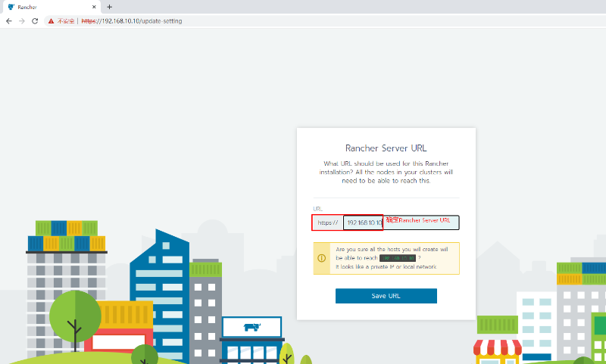Click the Rancher Server URL heading
Viewport: 606px width, 364px height.
click(x=386, y=148)
